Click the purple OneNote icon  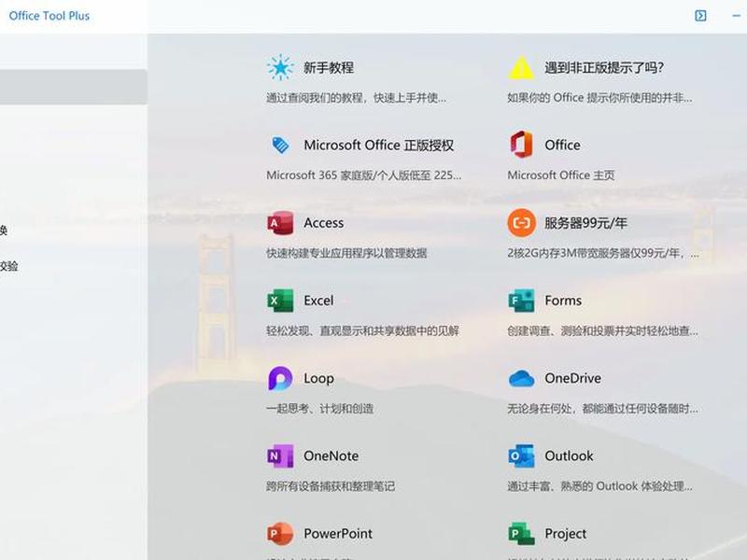(x=280, y=455)
